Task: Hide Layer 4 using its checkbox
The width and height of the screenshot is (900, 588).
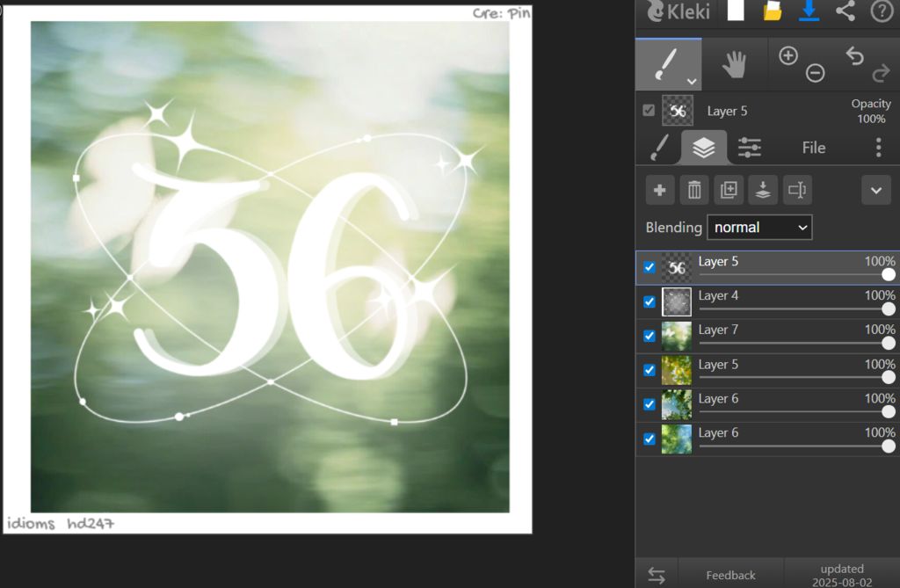Action: [x=650, y=301]
